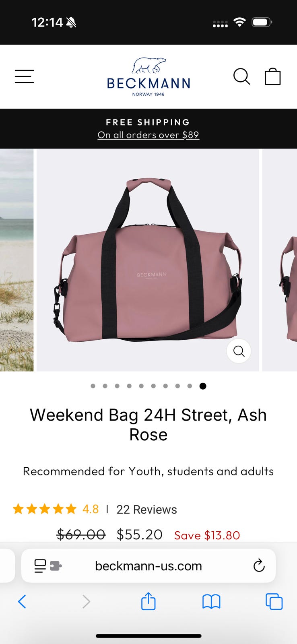This screenshot has height=644, width=297.
Task: Open Safari bookmarks book icon
Action: 211,602
